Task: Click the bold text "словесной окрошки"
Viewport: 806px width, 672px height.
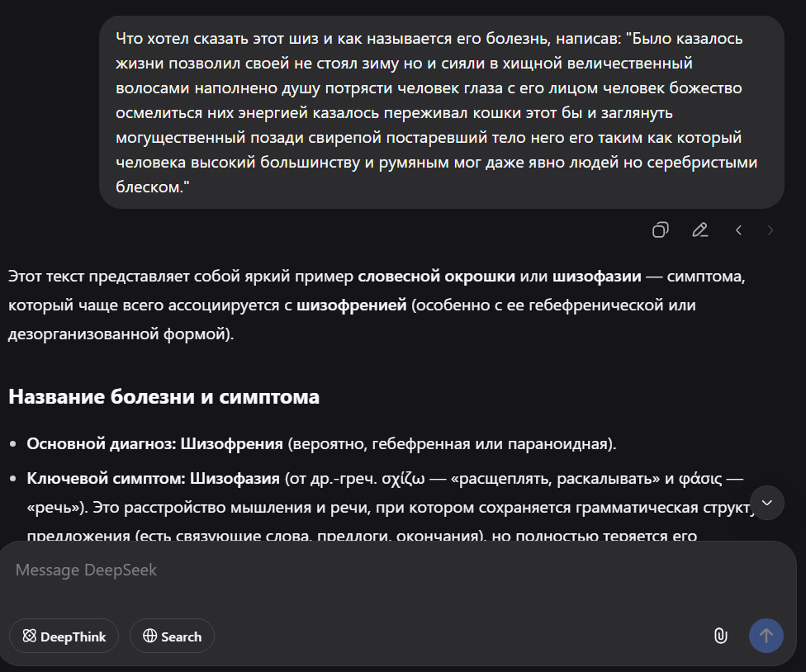Action: tap(437, 276)
